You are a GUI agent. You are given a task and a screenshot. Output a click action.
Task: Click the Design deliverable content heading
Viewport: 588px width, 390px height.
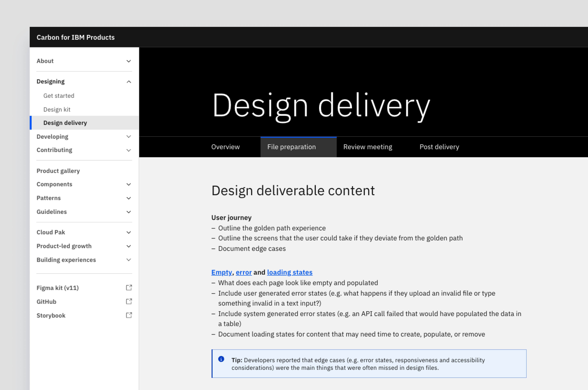pos(293,191)
